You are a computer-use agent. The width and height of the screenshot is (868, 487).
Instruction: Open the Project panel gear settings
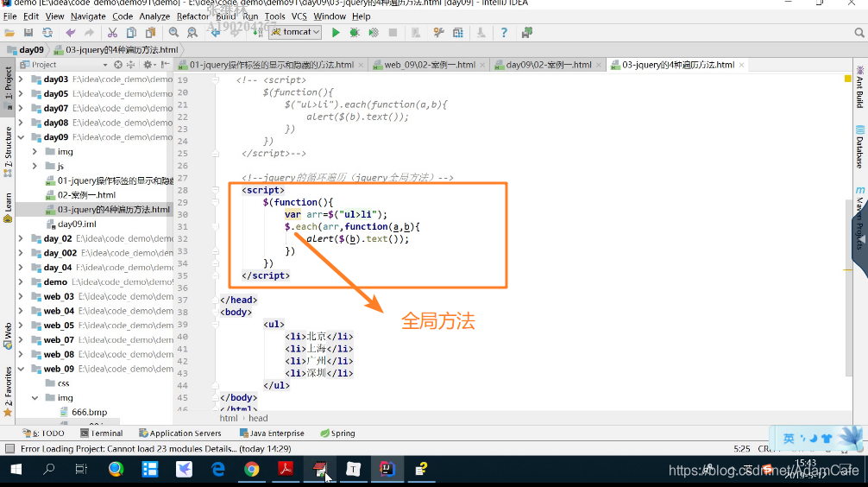point(148,65)
